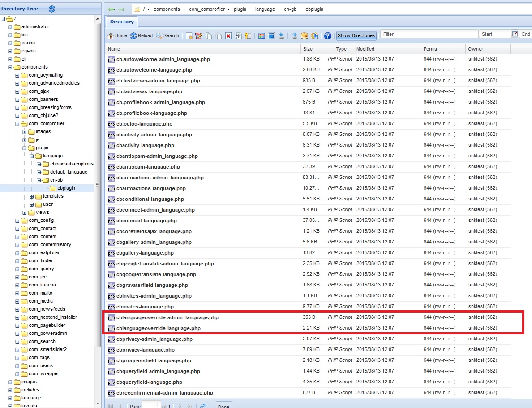The height and width of the screenshot is (408, 532).
Task: Click the red X Delete icon
Action: pos(228,36)
